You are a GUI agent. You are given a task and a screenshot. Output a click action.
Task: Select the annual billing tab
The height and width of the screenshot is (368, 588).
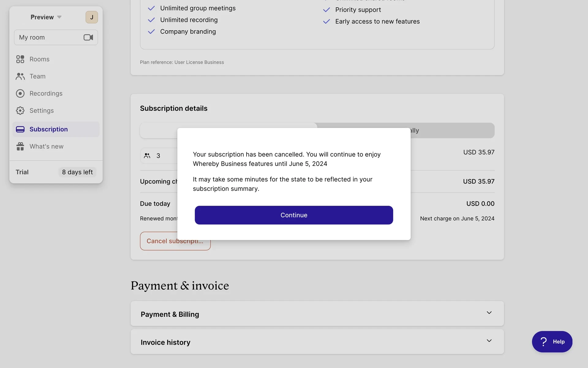[452, 130]
